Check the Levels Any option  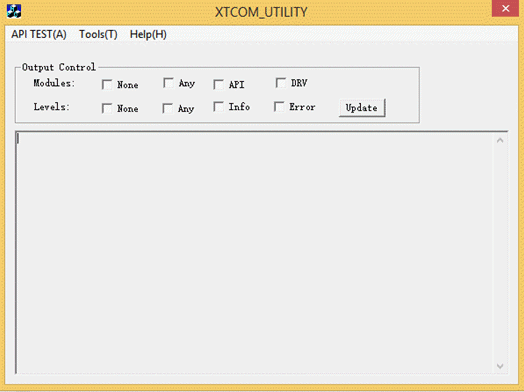[x=167, y=108]
